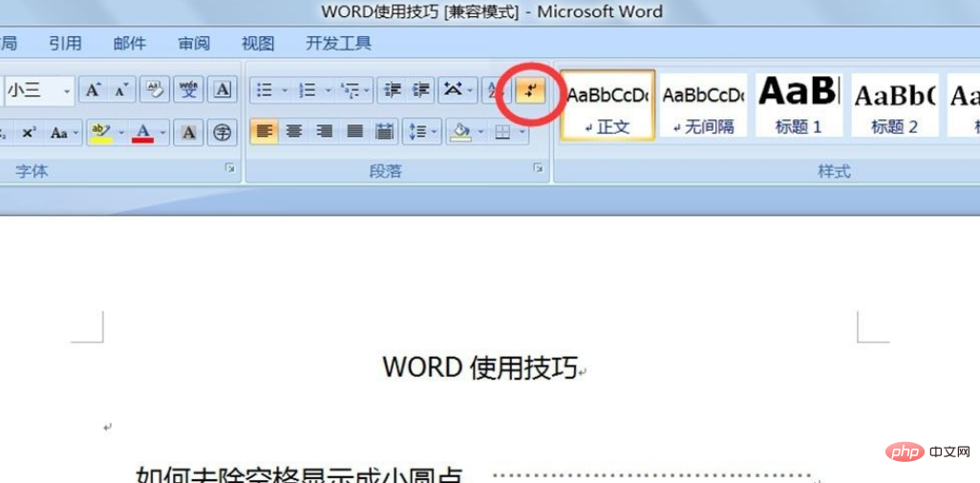Viewport: 980px width, 483px height.
Task: Click the borders button
Action: (x=503, y=132)
